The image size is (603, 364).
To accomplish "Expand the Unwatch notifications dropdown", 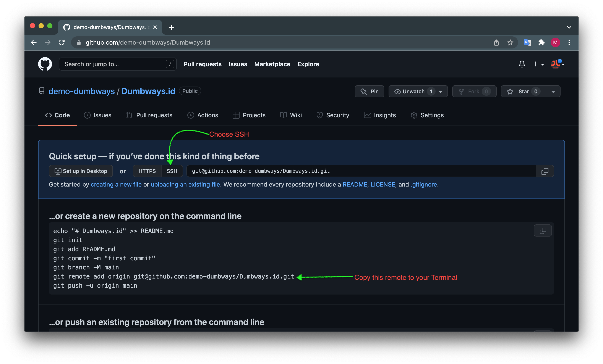I will coord(418,91).
